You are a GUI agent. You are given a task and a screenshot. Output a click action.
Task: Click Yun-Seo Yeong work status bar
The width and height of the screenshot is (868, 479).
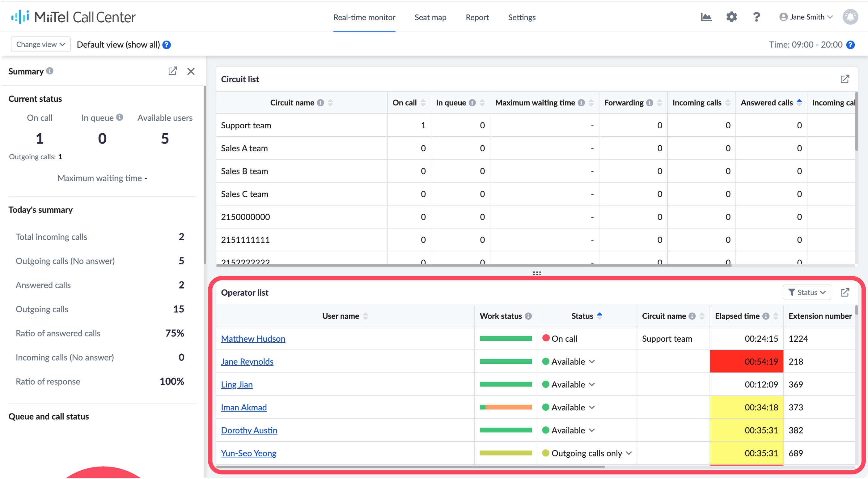506,453
